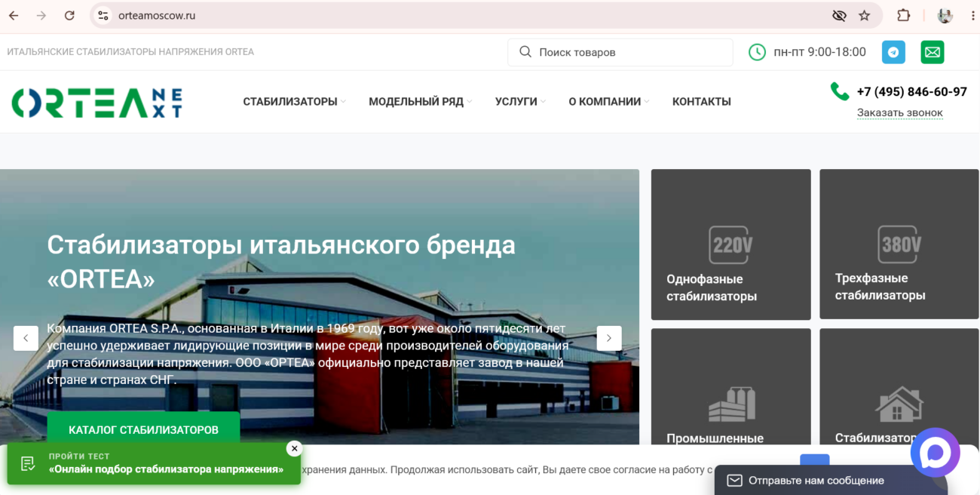This screenshot has height=495, width=980.
Task: Open the purple chat bubble widget
Action: click(x=935, y=453)
